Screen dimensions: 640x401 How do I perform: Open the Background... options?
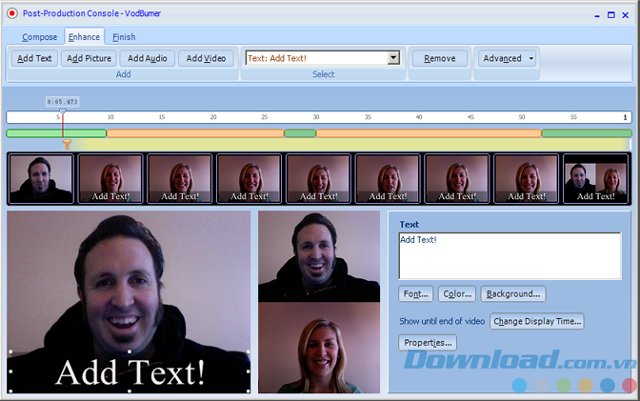coord(513,294)
